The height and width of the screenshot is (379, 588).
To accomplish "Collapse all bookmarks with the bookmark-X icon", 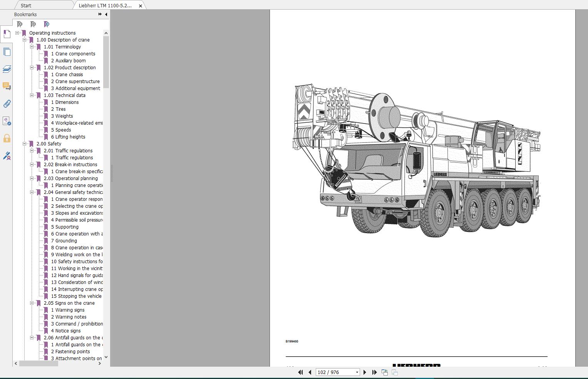I will pos(20,24).
